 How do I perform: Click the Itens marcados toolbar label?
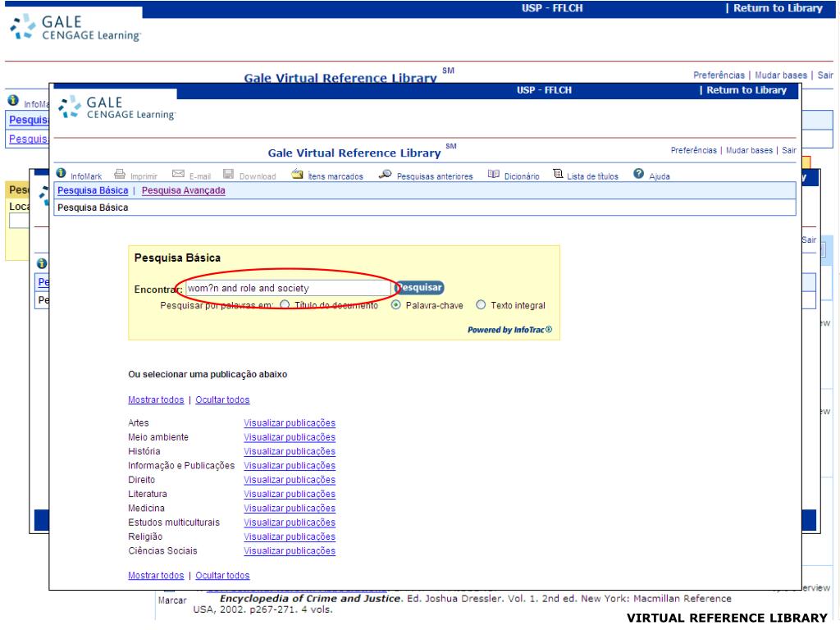[x=336, y=176]
